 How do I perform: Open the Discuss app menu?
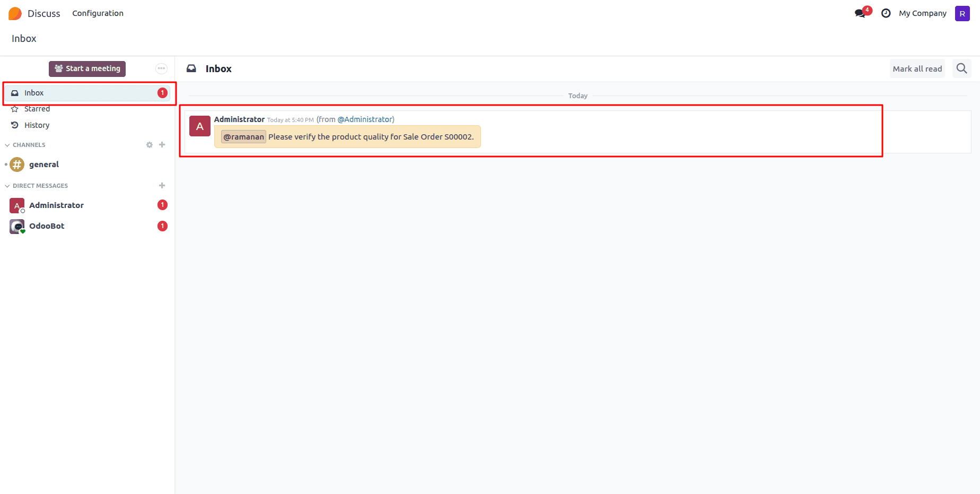[44, 13]
